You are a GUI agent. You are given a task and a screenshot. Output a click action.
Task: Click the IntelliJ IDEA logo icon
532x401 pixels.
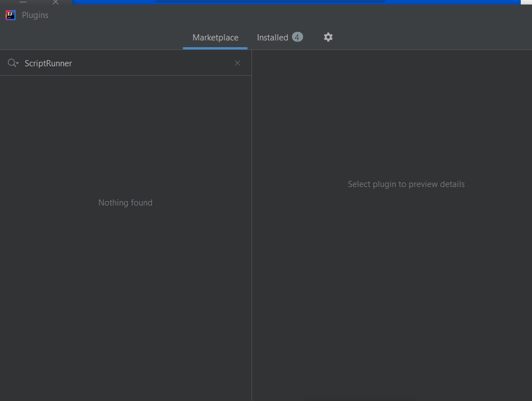pos(11,15)
